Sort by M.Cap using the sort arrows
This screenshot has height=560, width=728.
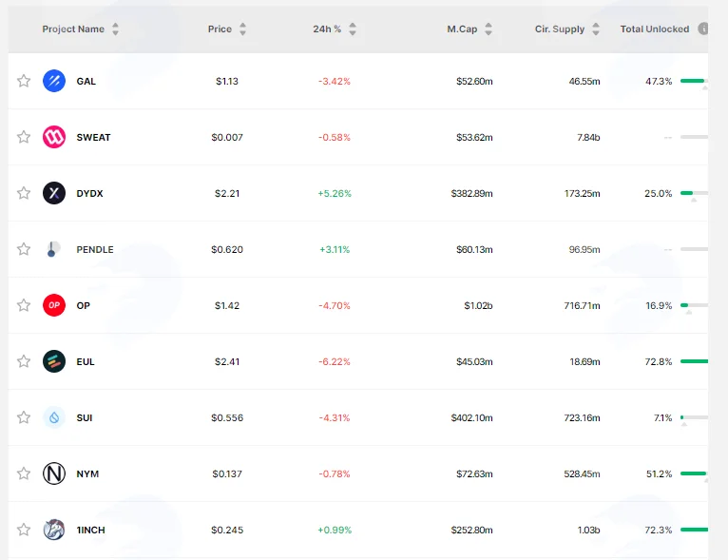pos(488,29)
